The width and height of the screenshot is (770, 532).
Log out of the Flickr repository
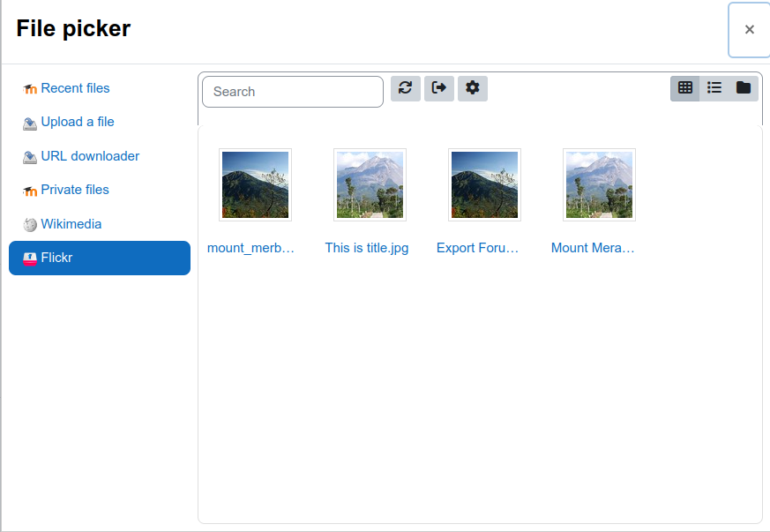click(439, 88)
